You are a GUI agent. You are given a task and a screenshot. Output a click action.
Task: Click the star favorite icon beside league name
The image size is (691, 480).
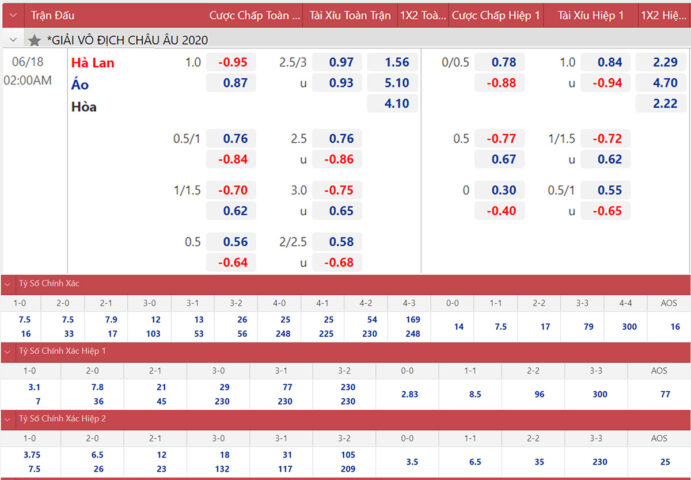tap(35, 40)
